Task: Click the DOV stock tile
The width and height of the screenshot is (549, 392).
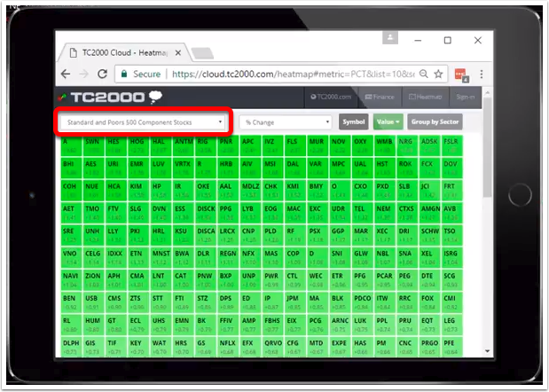Action: (451, 169)
